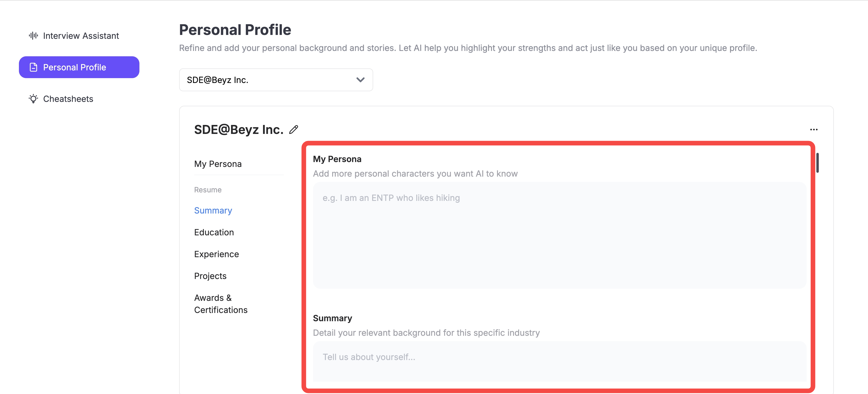868x394 pixels.
Task: Jump to Awards & Certifications section
Action: [221, 304]
